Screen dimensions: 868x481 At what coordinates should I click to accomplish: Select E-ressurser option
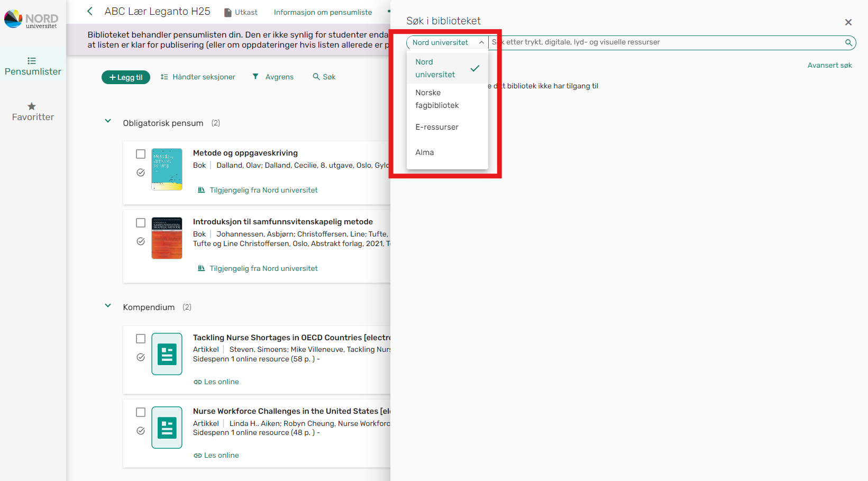447,127
